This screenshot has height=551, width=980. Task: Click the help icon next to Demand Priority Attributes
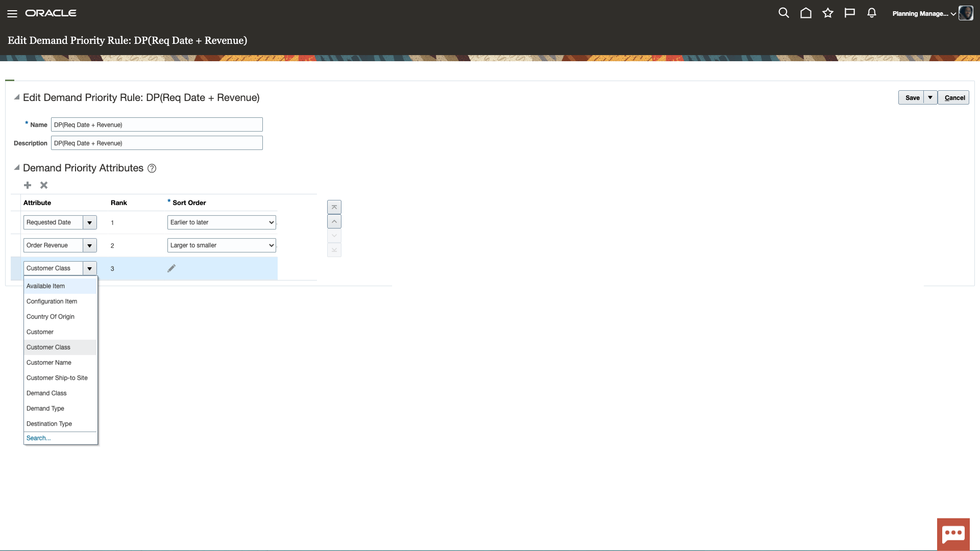pos(152,168)
